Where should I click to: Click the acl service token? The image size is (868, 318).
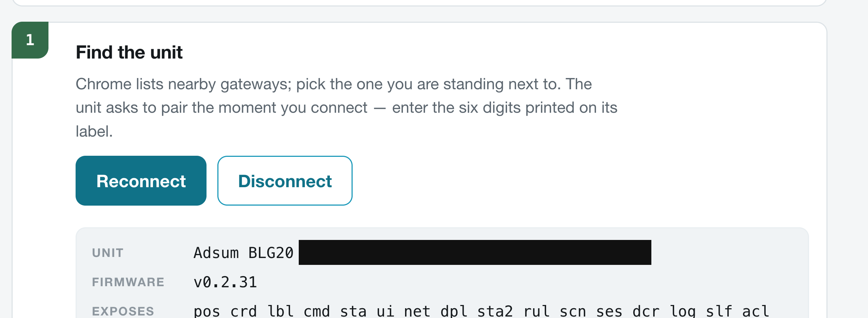(756, 311)
